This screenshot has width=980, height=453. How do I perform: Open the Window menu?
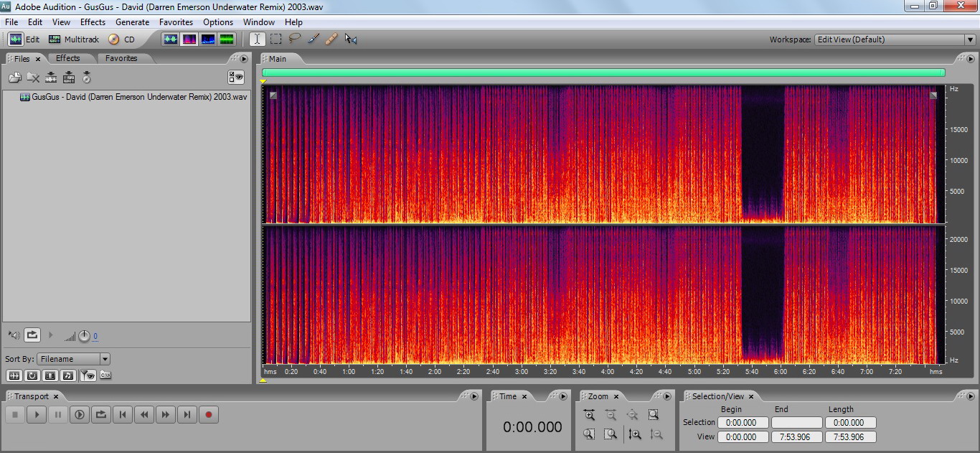point(259,22)
